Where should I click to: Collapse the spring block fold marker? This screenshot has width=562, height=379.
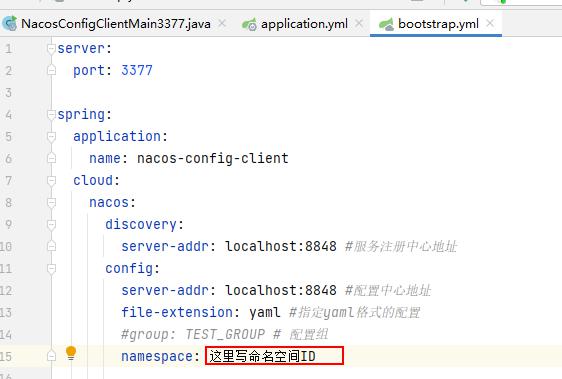(x=51, y=114)
